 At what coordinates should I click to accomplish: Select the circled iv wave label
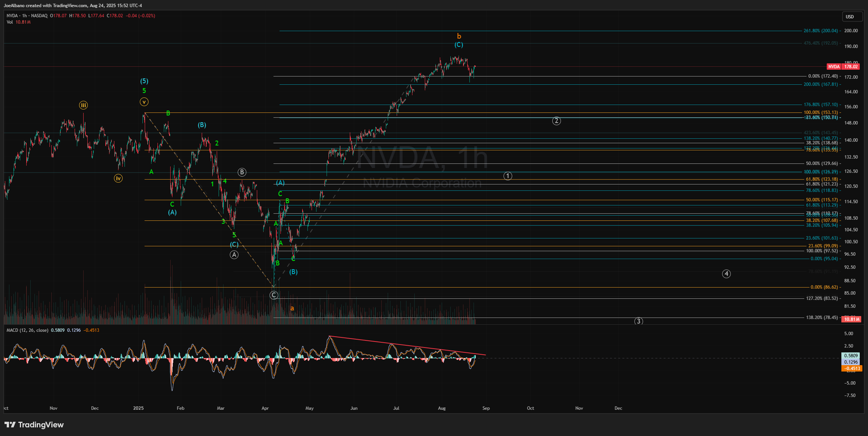click(x=118, y=178)
